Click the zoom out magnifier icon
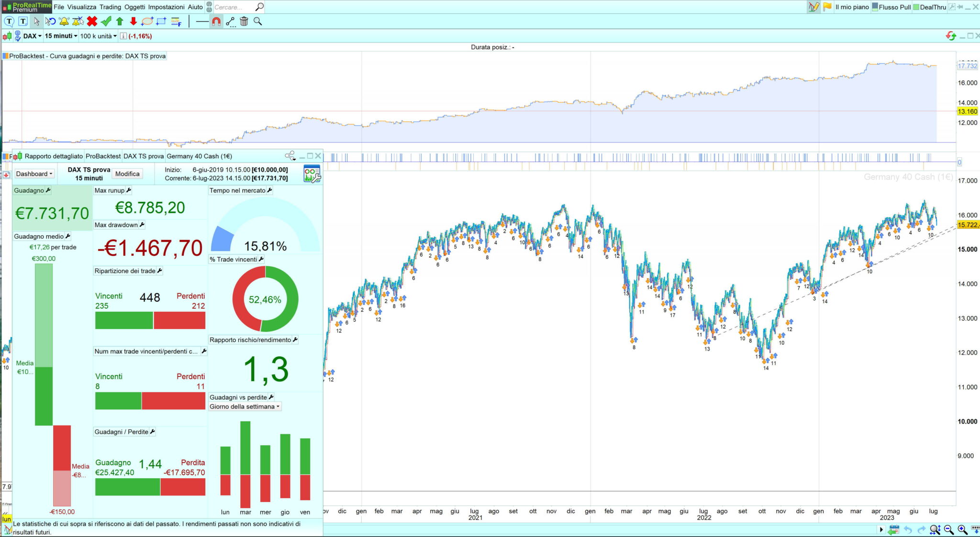The image size is (980, 537). click(x=949, y=530)
